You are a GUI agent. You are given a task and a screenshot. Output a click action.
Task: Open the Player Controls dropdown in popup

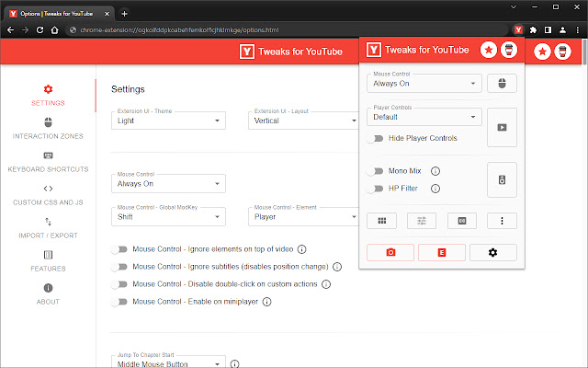[424, 117]
